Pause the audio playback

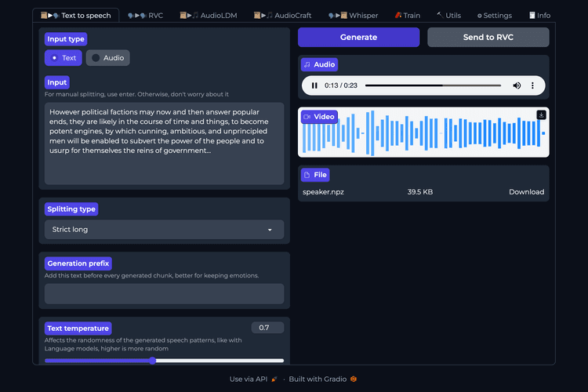314,85
